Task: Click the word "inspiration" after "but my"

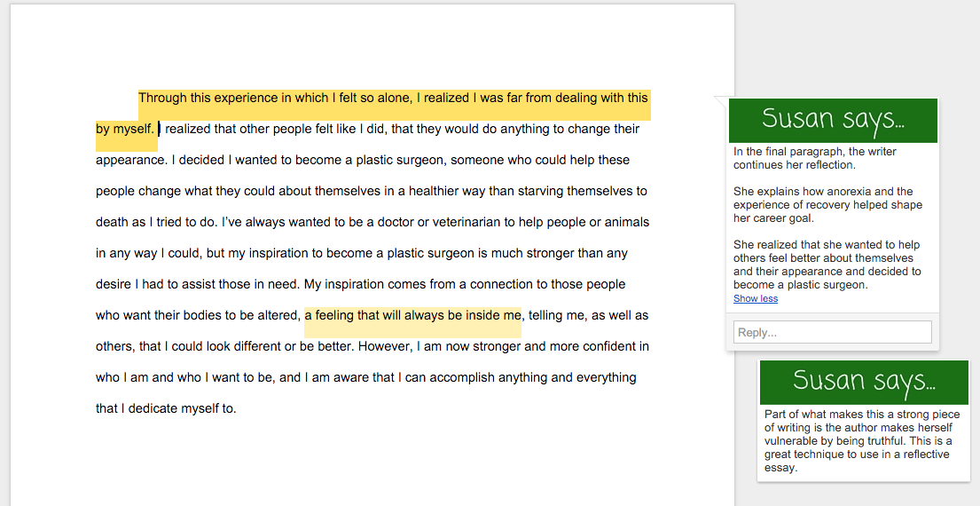Action: coord(284,253)
